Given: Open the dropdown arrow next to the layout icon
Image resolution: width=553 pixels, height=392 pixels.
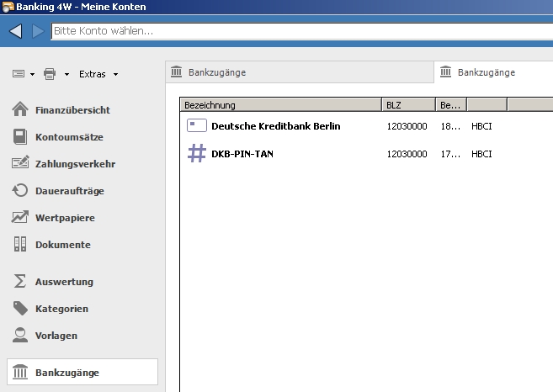Looking at the screenshot, I should tap(33, 74).
